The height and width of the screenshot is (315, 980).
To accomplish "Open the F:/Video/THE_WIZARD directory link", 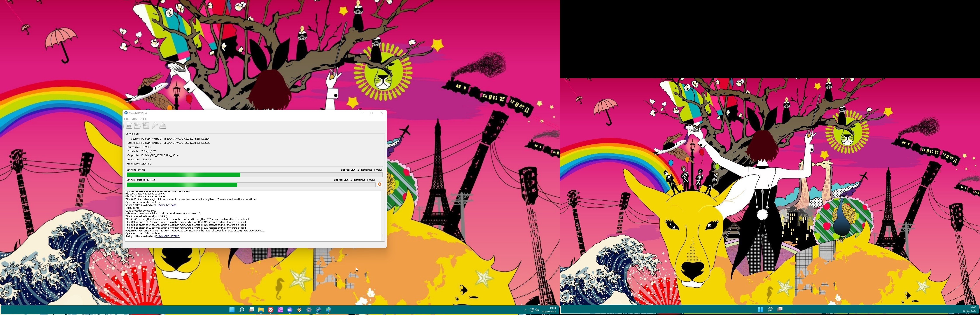I will tap(167, 236).
